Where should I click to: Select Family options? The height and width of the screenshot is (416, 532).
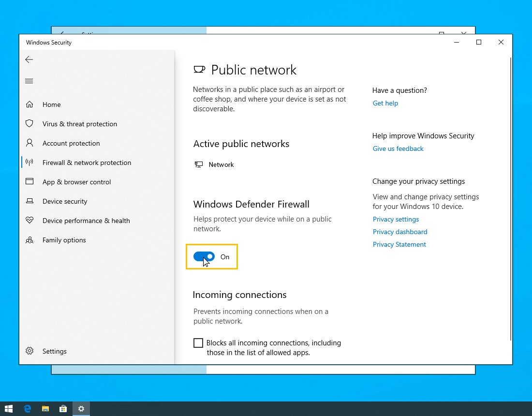pyautogui.click(x=64, y=240)
